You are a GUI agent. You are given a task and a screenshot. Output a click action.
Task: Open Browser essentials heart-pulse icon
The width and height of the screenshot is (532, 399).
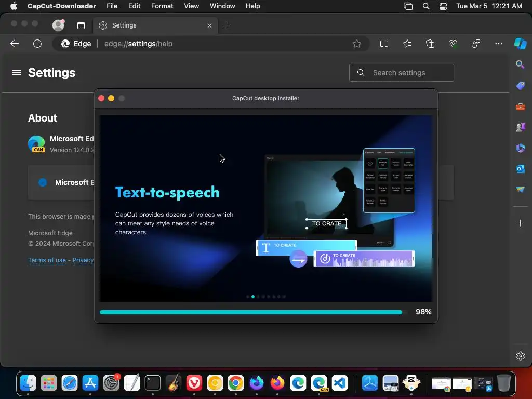453,44
